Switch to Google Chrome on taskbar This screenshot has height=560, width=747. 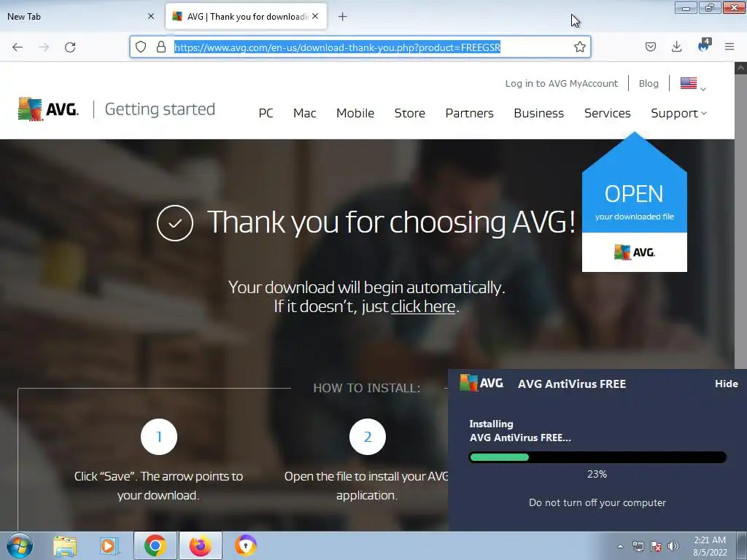tap(155, 545)
